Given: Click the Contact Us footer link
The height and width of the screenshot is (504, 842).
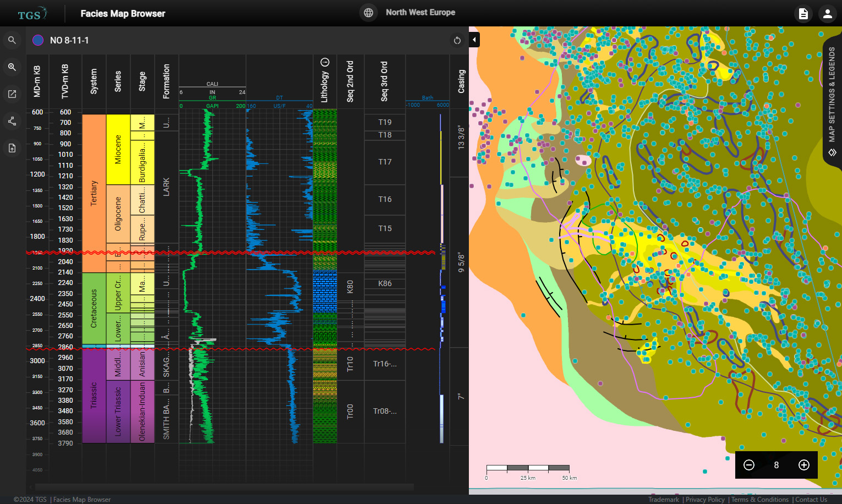Looking at the screenshot, I should coord(811,499).
